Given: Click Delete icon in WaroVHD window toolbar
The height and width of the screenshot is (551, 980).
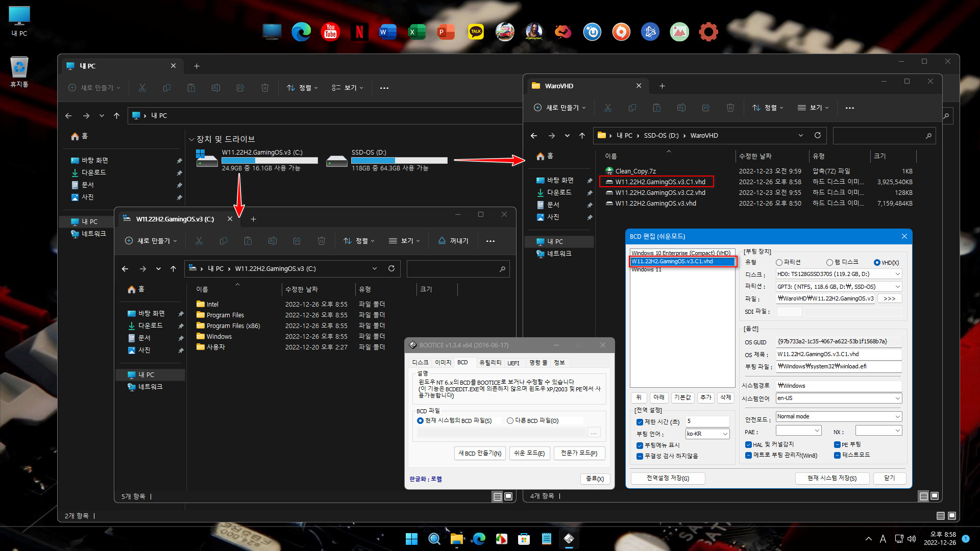Looking at the screenshot, I should (x=730, y=108).
